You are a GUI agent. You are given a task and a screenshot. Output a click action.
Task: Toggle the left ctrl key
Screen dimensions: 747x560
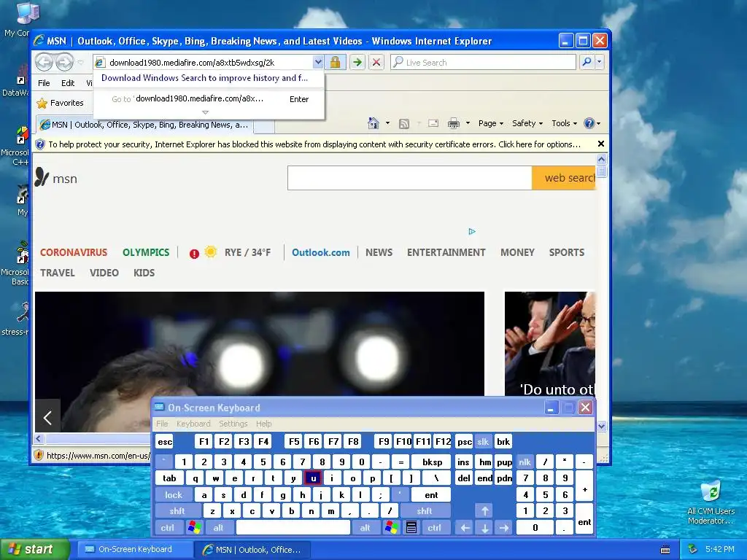tap(167, 528)
